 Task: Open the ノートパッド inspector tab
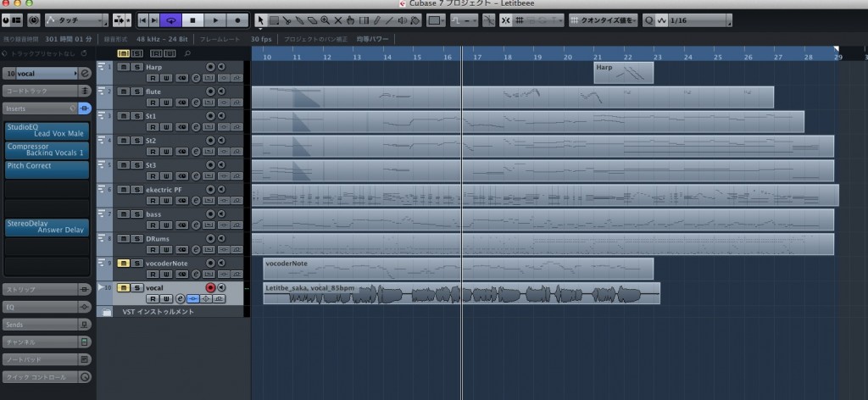pyautogui.click(x=39, y=359)
